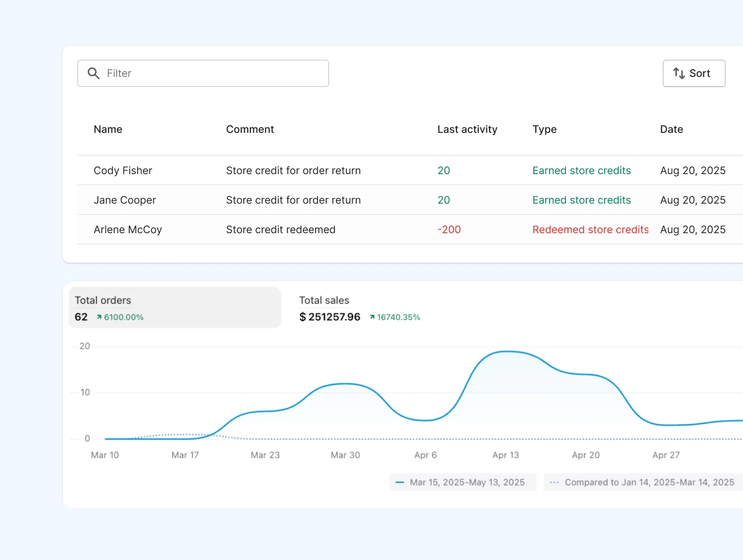Click Cody Fisher's order return comment
Viewport: 743px width, 560px height.
pos(293,171)
